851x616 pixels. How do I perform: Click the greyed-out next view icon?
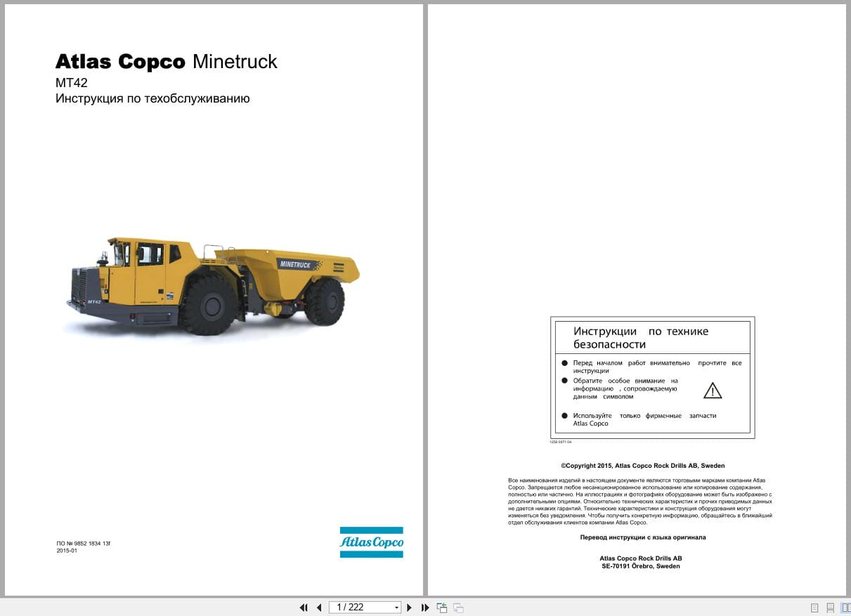[x=458, y=608]
